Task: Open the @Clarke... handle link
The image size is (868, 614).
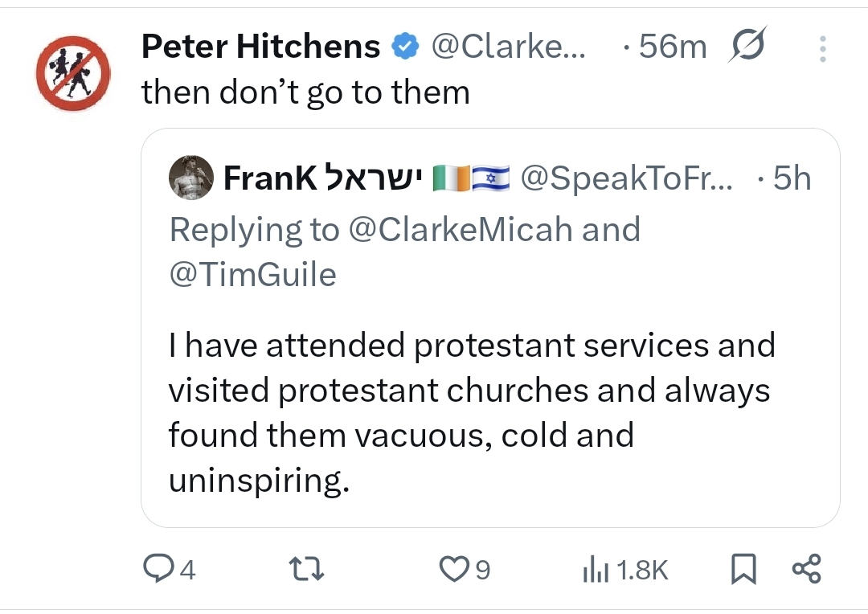Action: 508,47
